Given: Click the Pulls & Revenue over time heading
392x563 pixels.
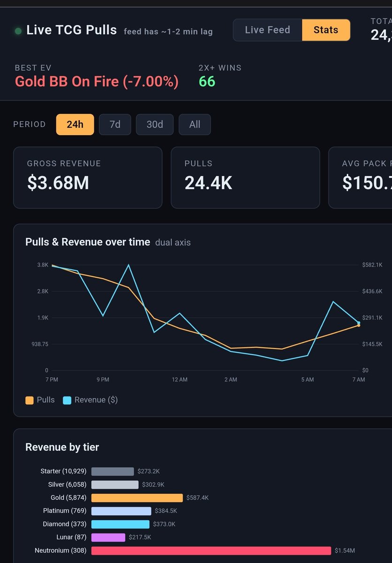Looking at the screenshot, I should [x=88, y=242].
